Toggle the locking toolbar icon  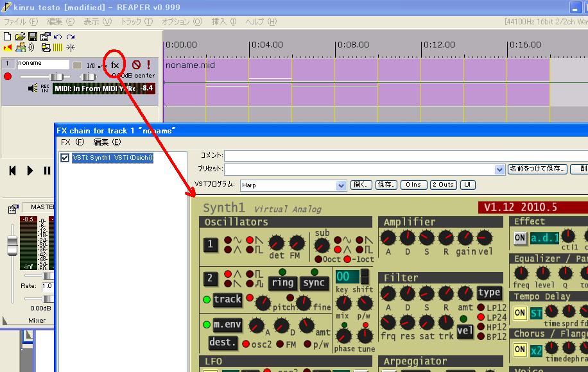click(x=46, y=47)
